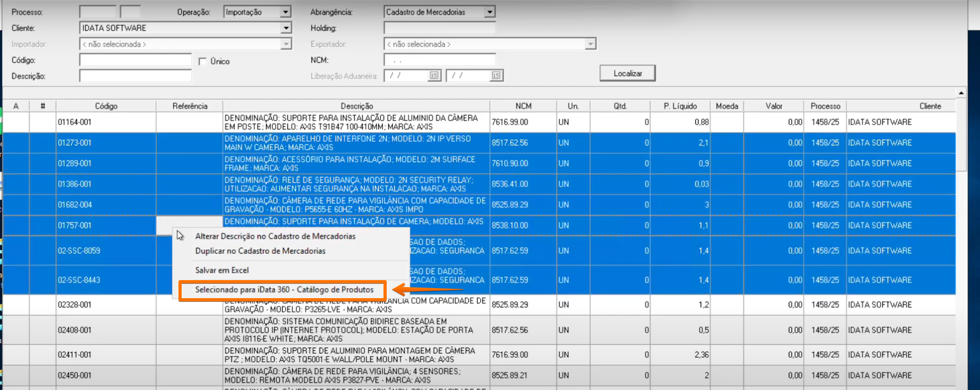Click the NCM filter input field

pos(440,60)
